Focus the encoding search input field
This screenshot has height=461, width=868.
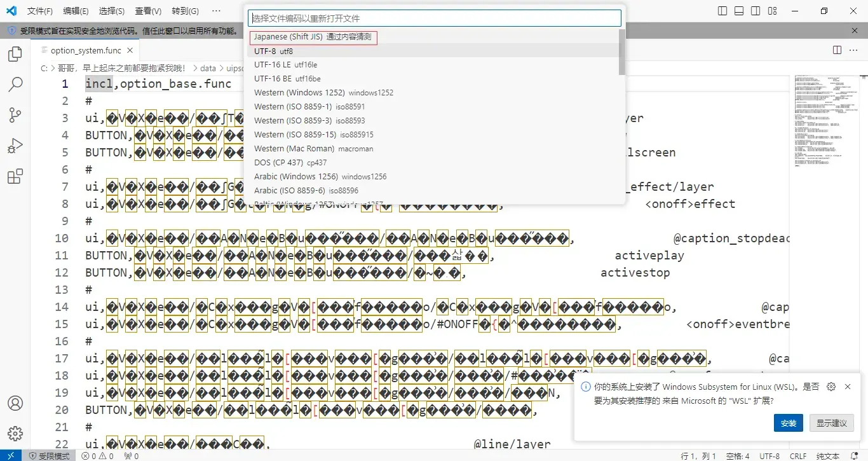click(435, 18)
